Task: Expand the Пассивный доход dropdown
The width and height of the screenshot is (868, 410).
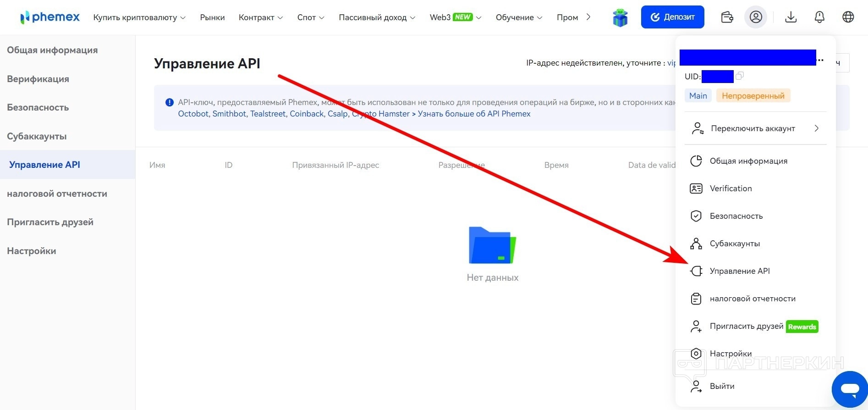Action: [x=377, y=17]
